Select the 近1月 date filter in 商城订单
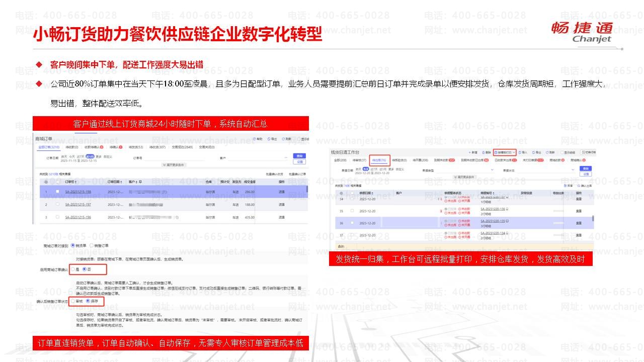The width and height of the screenshot is (644, 362). (x=90, y=156)
